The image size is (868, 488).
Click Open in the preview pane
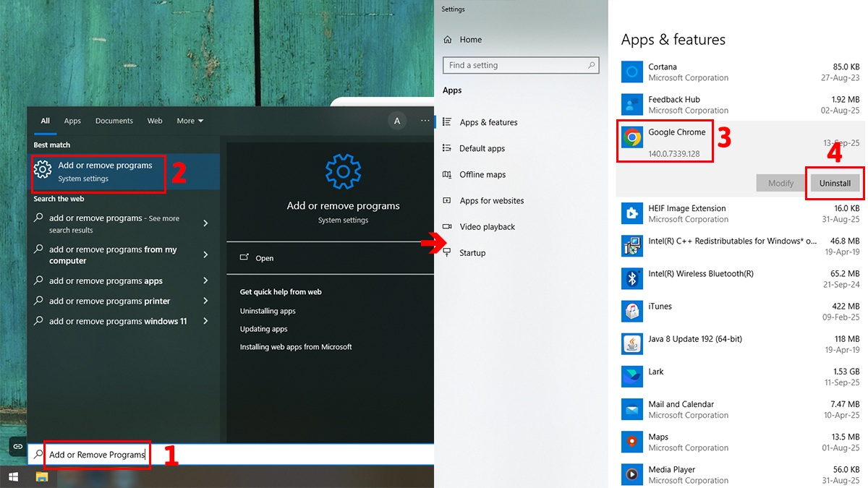(264, 258)
